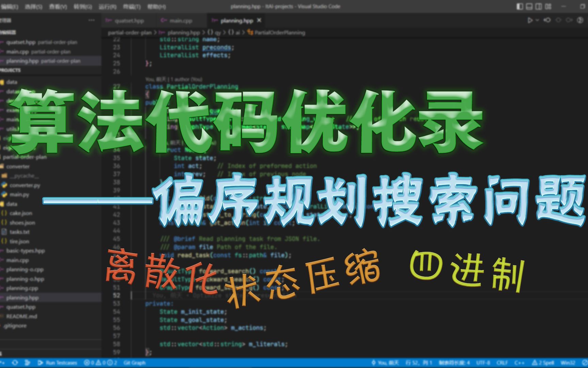Expand the __pycache__ folder
Image resolution: width=588 pixels, height=368 pixels.
click(x=51, y=176)
